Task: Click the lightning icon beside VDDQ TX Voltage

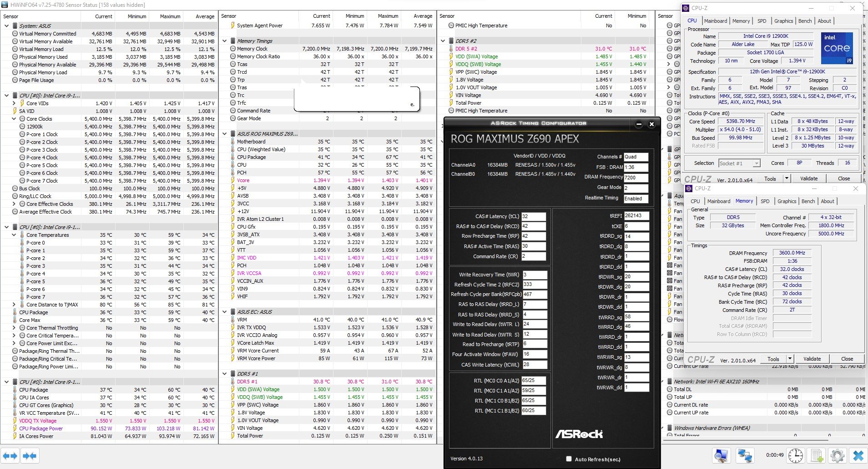Action: coord(15,421)
